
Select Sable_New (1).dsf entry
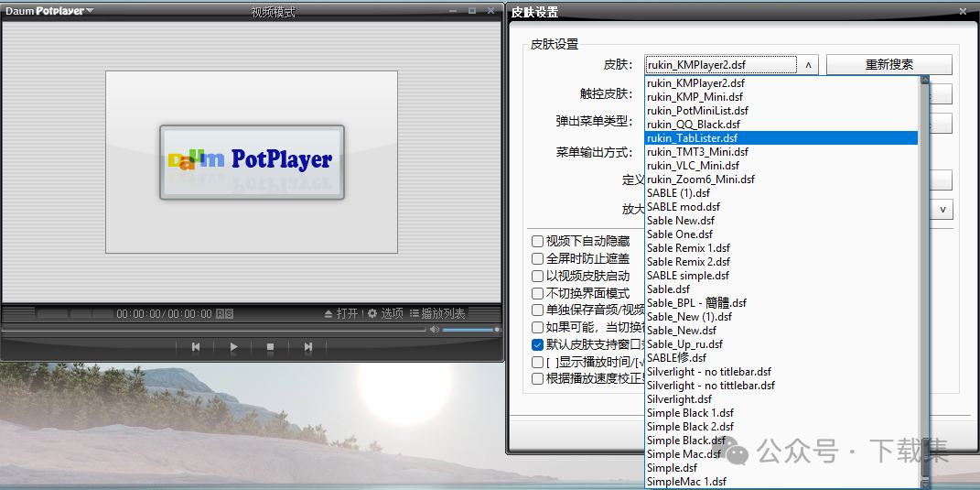781,317
